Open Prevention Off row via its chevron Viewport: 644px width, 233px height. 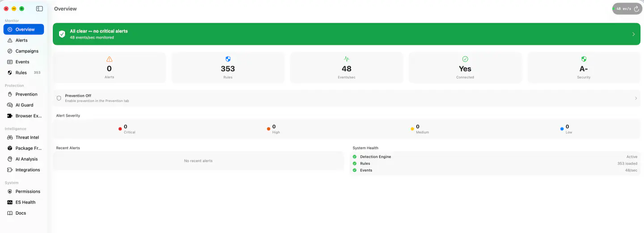click(636, 98)
